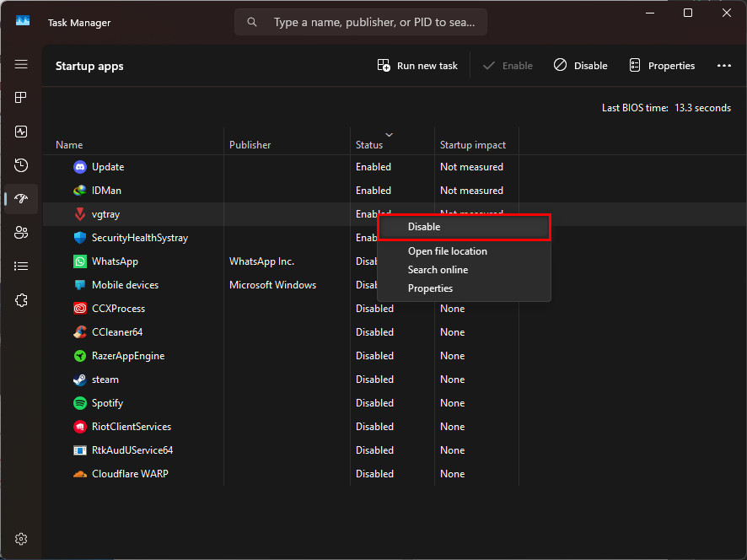
Task: Choose Search online in context menu
Action: coord(438,270)
